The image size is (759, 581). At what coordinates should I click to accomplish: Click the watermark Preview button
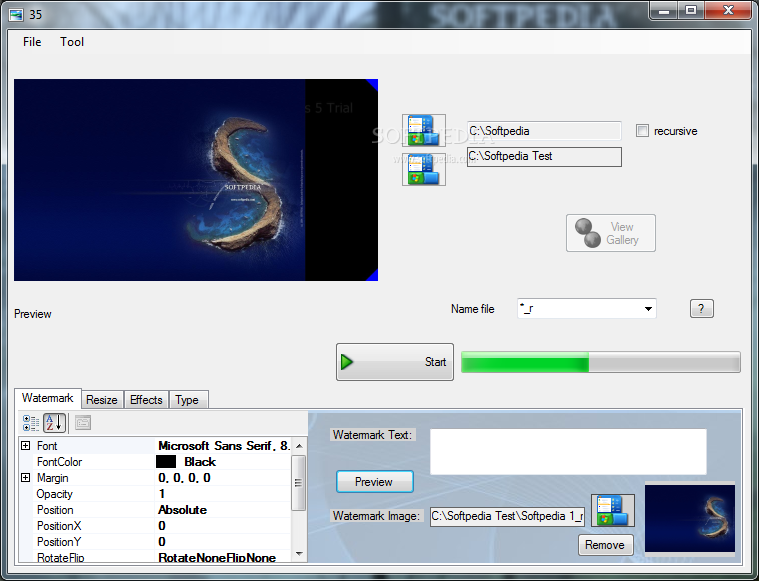375,482
